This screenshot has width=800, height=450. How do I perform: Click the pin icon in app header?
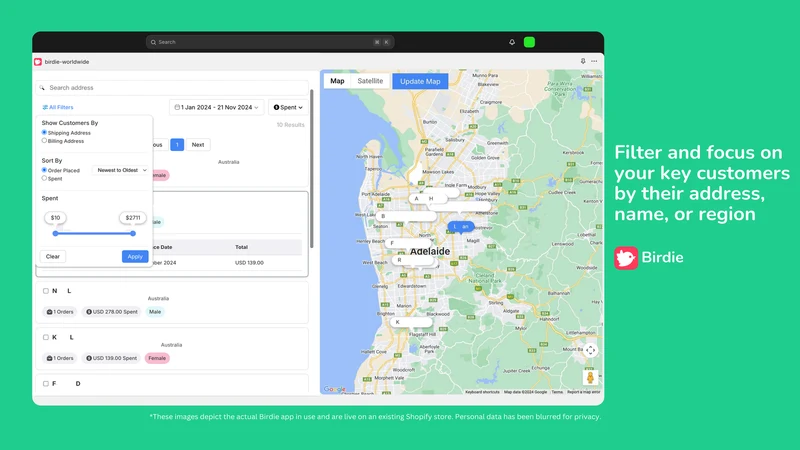(583, 61)
